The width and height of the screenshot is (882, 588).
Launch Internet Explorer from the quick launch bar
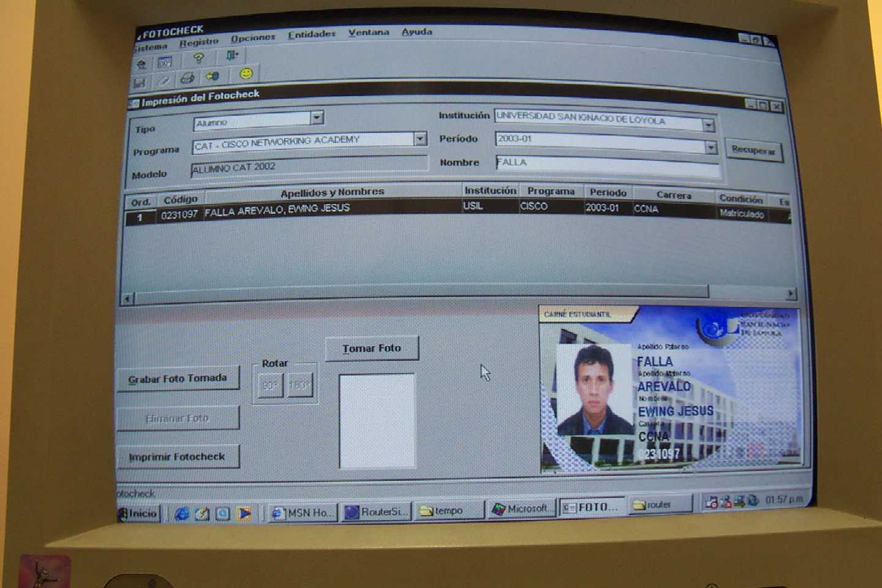click(182, 514)
